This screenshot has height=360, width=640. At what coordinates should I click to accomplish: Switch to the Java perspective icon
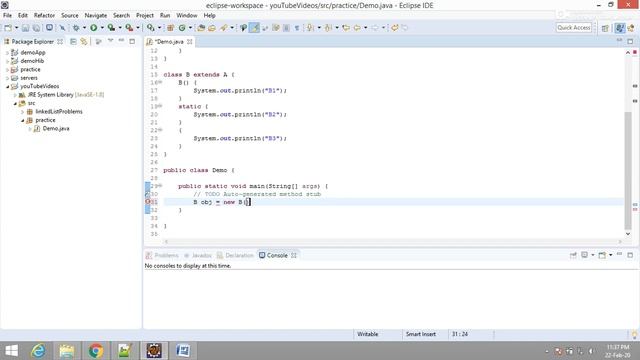pos(620,28)
